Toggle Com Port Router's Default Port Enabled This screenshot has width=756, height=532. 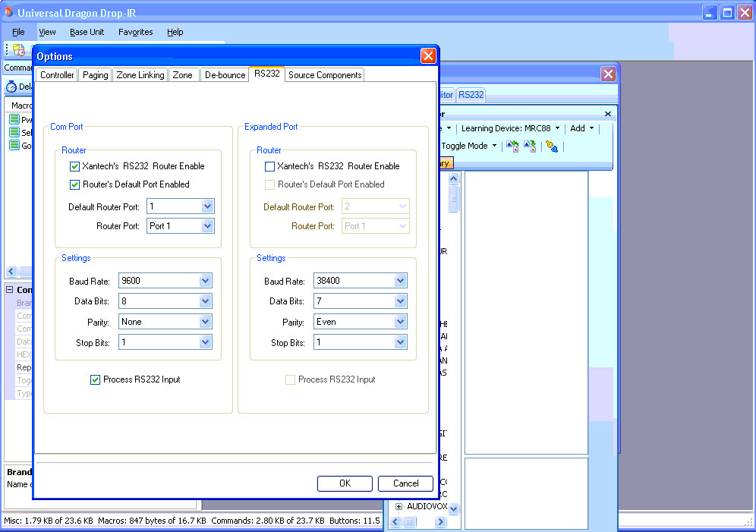click(x=74, y=184)
